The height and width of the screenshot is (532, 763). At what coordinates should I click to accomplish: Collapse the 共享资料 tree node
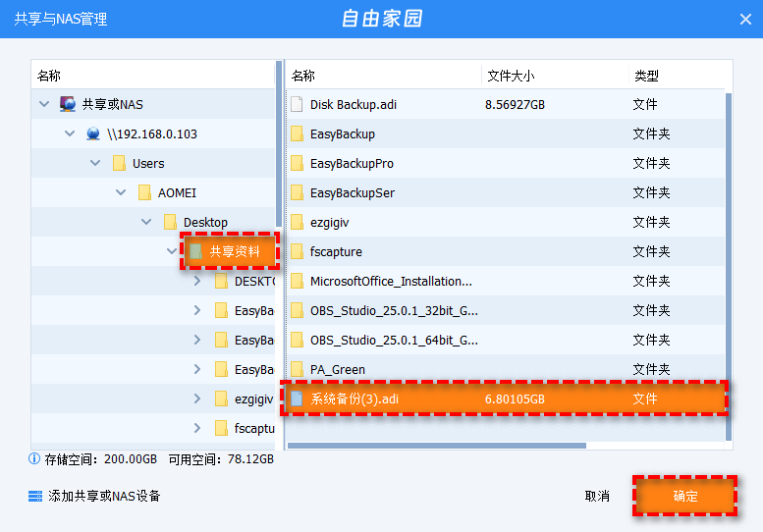tap(171, 251)
